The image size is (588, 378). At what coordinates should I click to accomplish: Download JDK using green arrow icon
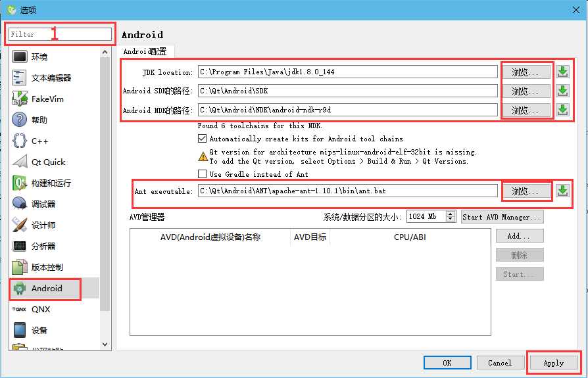[562, 72]
